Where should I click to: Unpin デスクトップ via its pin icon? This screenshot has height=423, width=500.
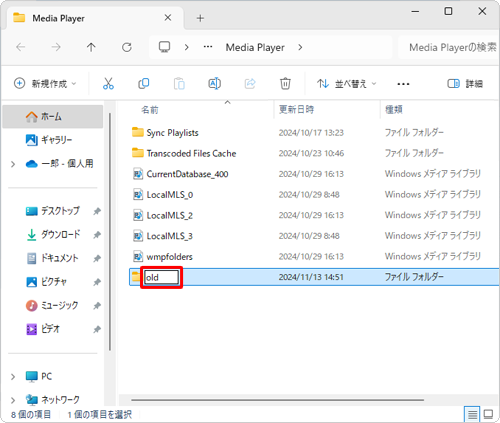[97, 211]
